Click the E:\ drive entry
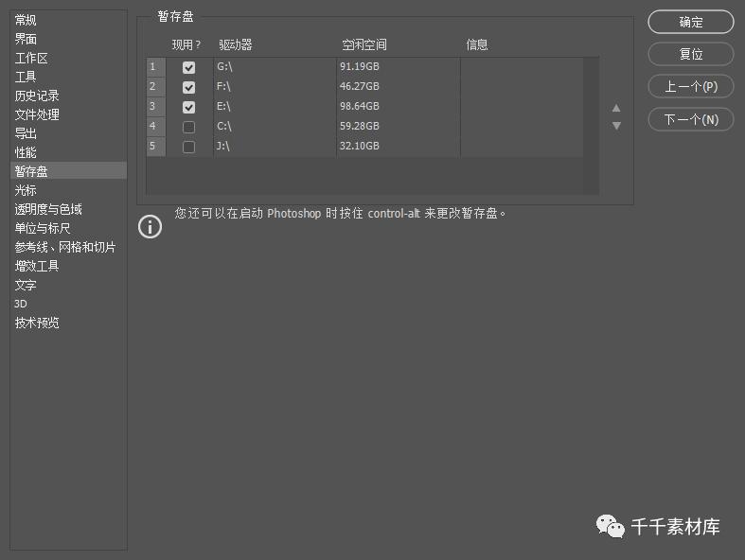The height and width of the screenshot is (560, 745). (223, 106)
